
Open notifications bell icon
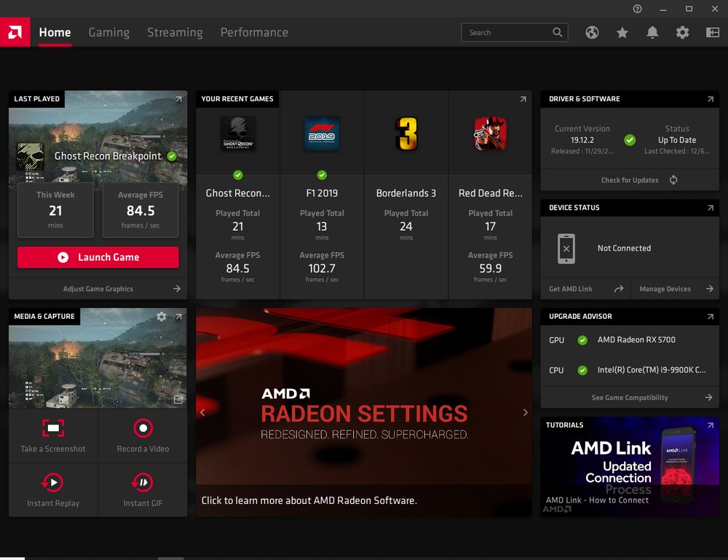pyautogui.click(x=652, y=33)
